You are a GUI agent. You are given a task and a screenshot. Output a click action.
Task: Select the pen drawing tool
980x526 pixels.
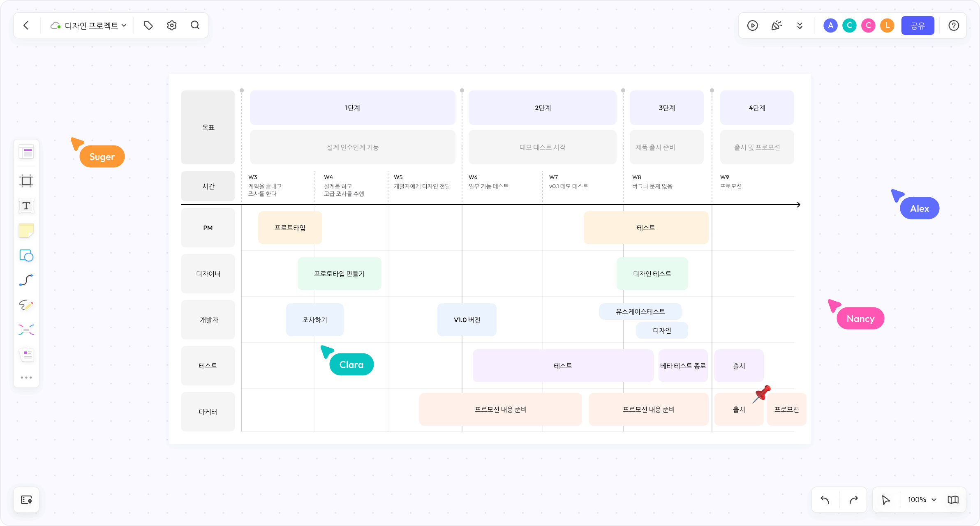(x=26, y=305)
